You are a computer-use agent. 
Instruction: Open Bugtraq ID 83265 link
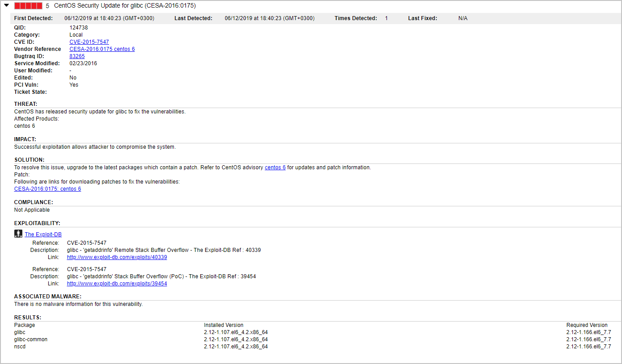coord(77,56)
